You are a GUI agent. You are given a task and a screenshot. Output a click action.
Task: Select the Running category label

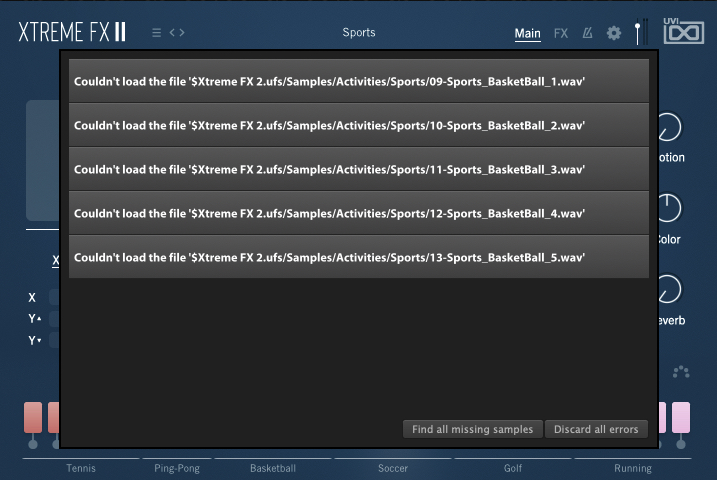[x=633, y=468]
